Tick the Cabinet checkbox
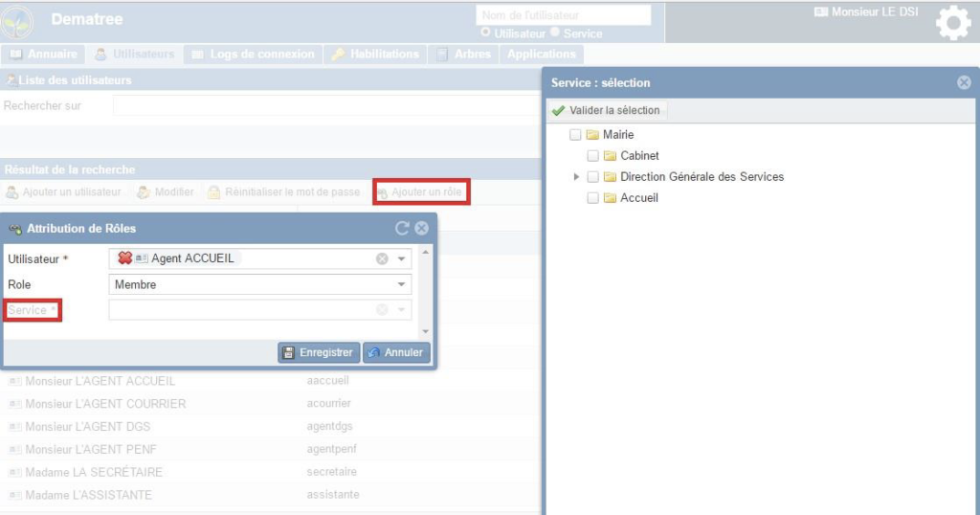This screenshot has height=515, width=980. tap(592, 156)
